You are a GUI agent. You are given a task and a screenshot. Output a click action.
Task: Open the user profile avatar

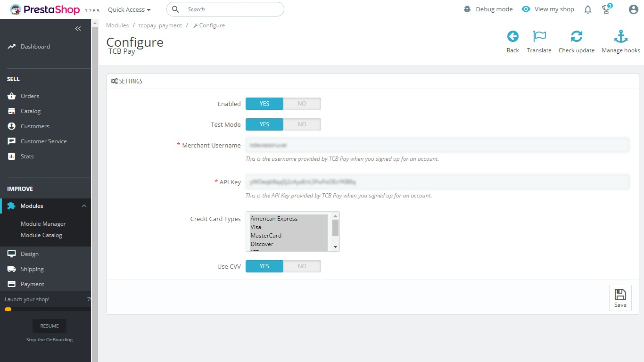634,9
